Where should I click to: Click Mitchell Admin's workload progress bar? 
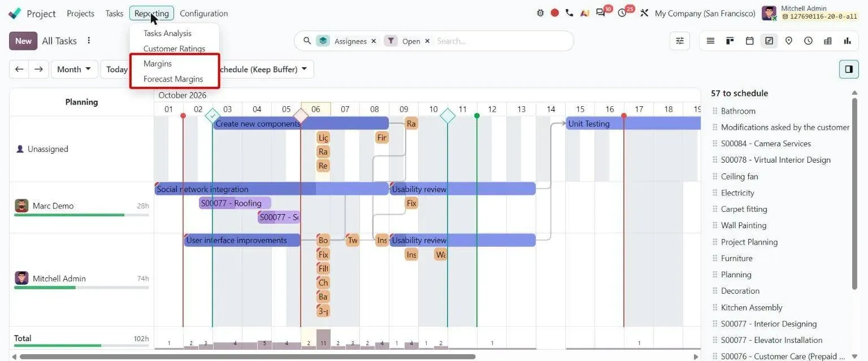(81, 288)
